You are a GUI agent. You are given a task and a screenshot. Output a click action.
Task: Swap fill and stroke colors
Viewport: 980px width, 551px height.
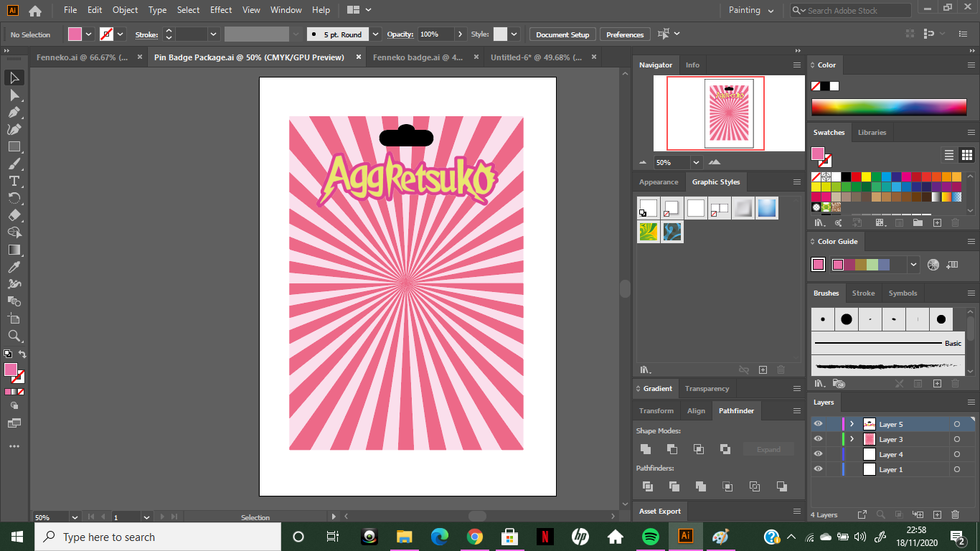click(x=22, y=354)
